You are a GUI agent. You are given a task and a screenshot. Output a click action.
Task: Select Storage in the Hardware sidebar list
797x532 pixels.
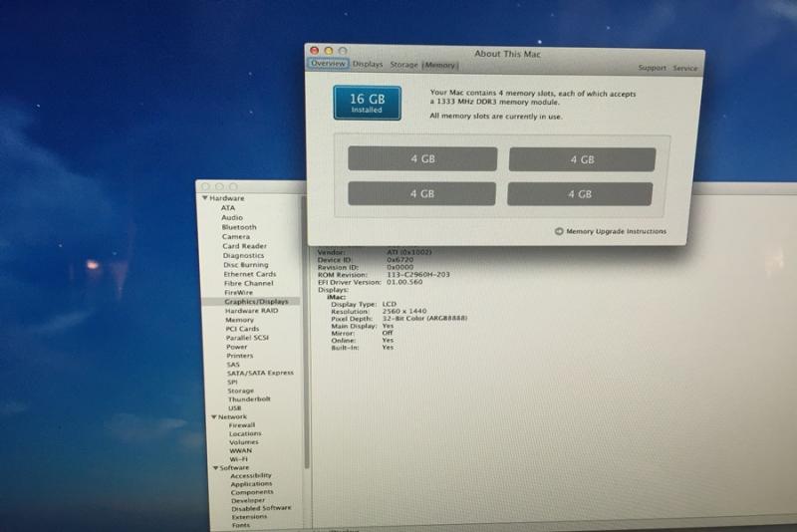(240, 391)
